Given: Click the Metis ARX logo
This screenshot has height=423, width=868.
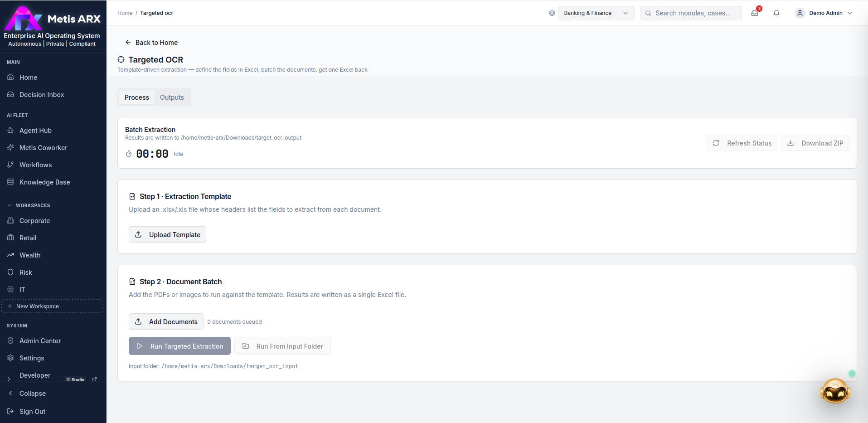Looking at the screenshot, I should pyautogui.click(x=52, y=19).
